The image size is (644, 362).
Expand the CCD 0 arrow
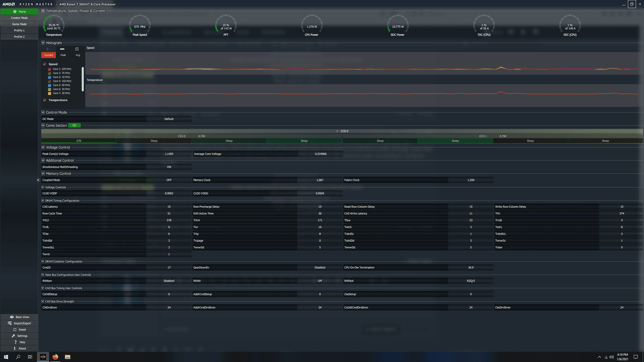click(337, 131)
